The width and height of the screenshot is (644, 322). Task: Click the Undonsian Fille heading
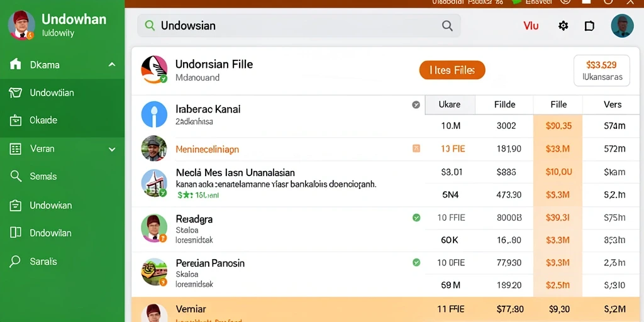214,64
